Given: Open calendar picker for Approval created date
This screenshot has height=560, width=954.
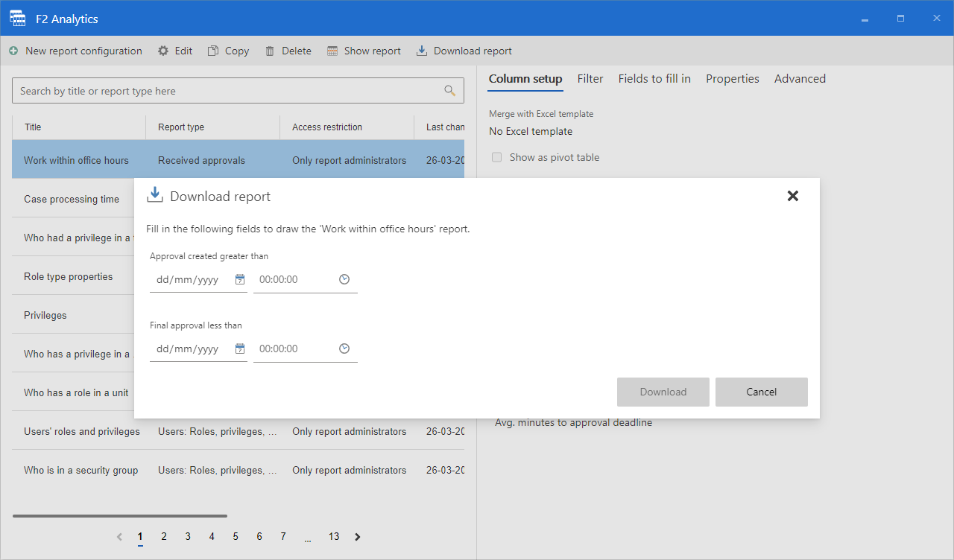Looking at the screenshot, I should [240, 279].
